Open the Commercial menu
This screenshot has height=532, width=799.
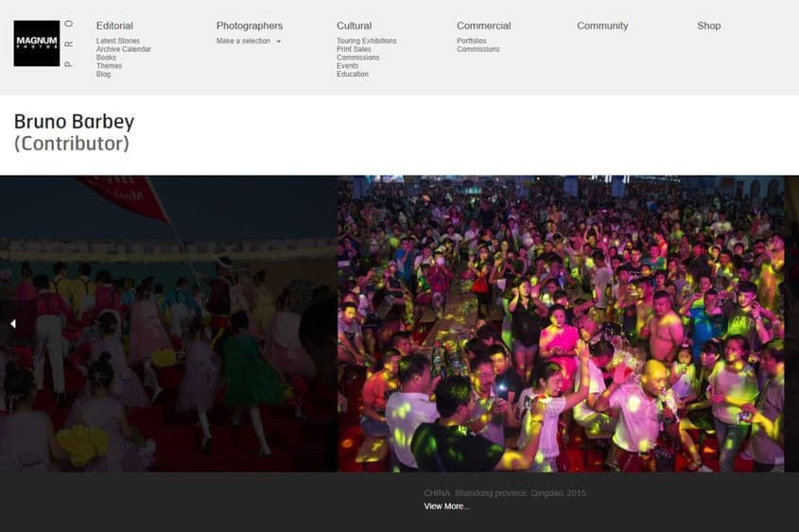click(483, 26)
